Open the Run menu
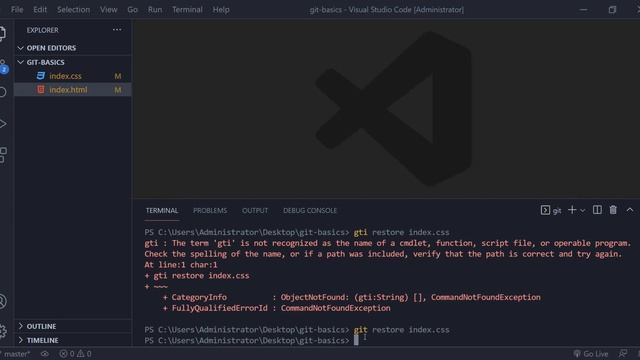640x360 pixels. point(155,9)
